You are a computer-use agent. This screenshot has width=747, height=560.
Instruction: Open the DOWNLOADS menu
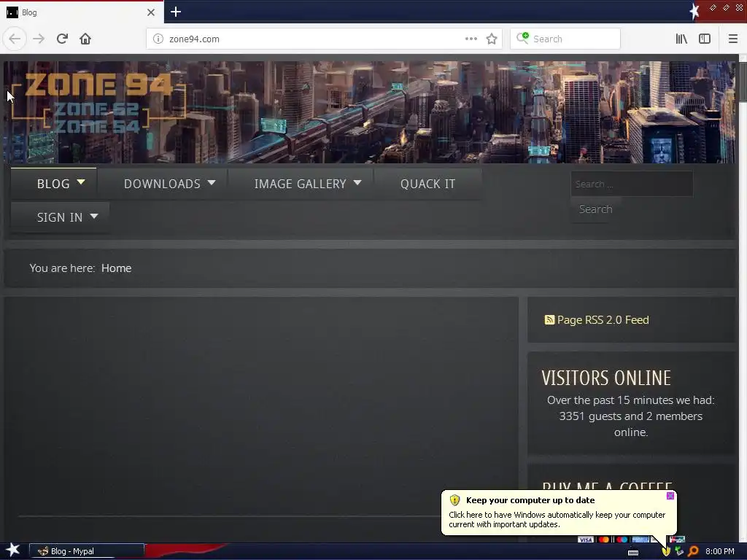coord(163,184)
